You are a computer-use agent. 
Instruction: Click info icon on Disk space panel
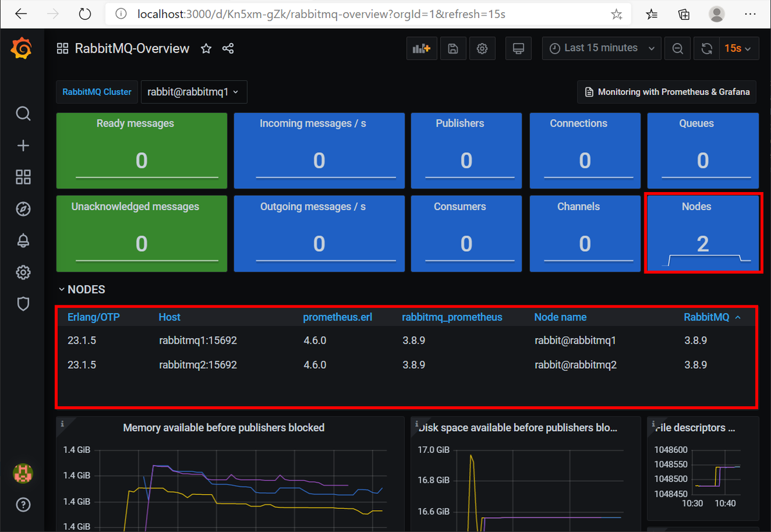(x=417, y=423)
